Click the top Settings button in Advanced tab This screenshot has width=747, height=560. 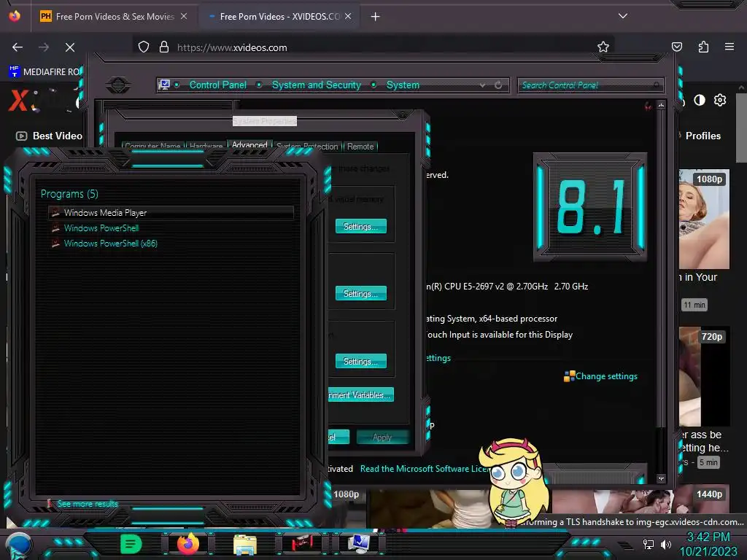coord(360,227)
